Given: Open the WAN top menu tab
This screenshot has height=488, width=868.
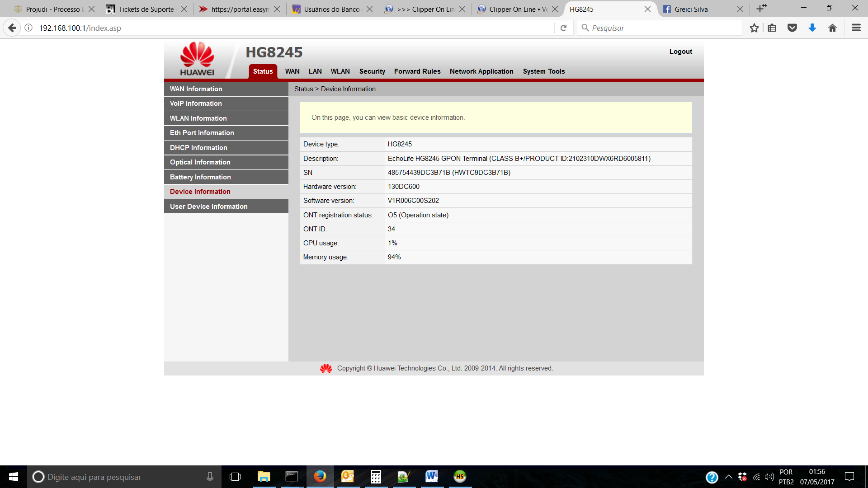Looking at the screenshot, I should click(x=292, y=71).
